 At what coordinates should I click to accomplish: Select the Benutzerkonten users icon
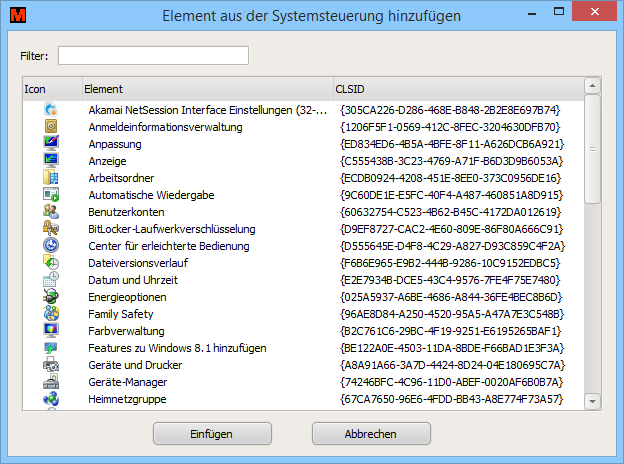51,211
